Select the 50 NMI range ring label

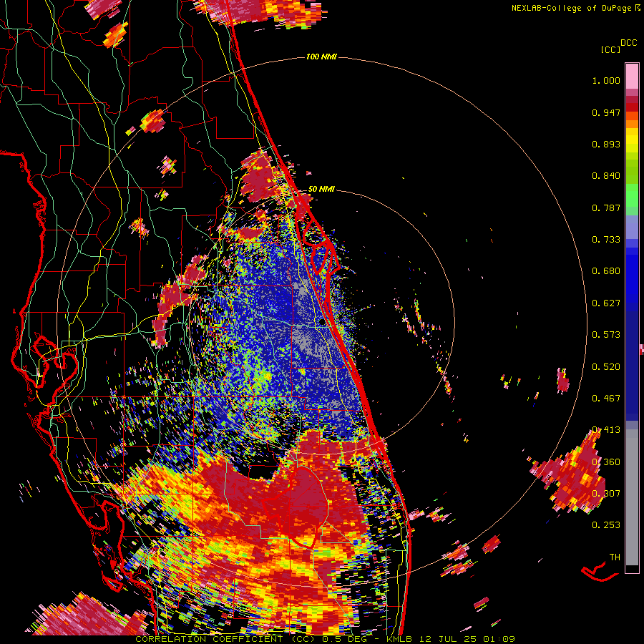pos(321,189)
